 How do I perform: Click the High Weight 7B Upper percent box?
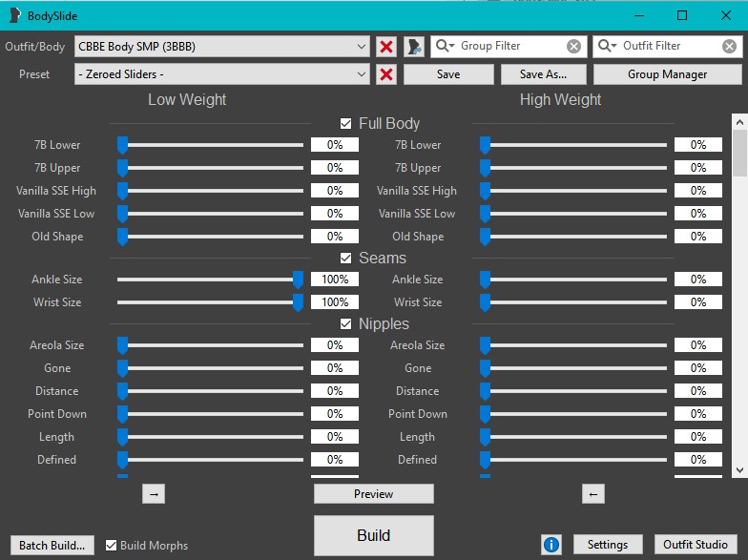point(698,168)
